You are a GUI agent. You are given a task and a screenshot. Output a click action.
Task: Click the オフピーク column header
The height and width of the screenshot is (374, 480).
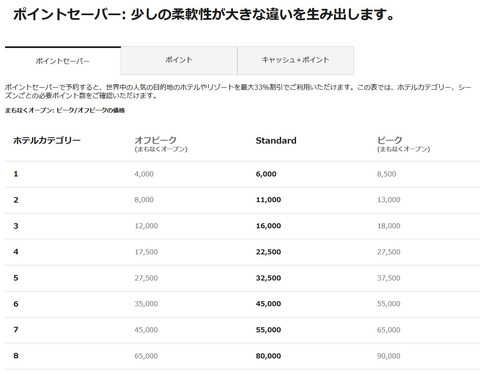(x=155, y=140)
